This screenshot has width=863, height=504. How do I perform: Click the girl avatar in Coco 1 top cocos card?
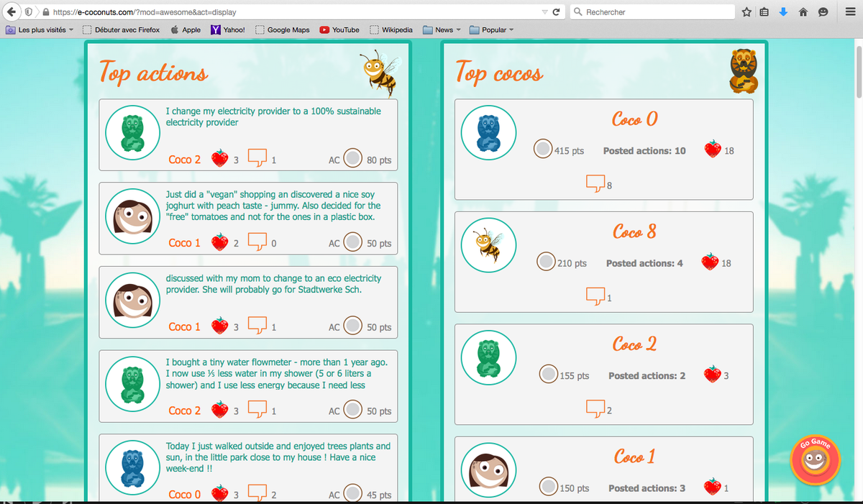click(488, 470)
